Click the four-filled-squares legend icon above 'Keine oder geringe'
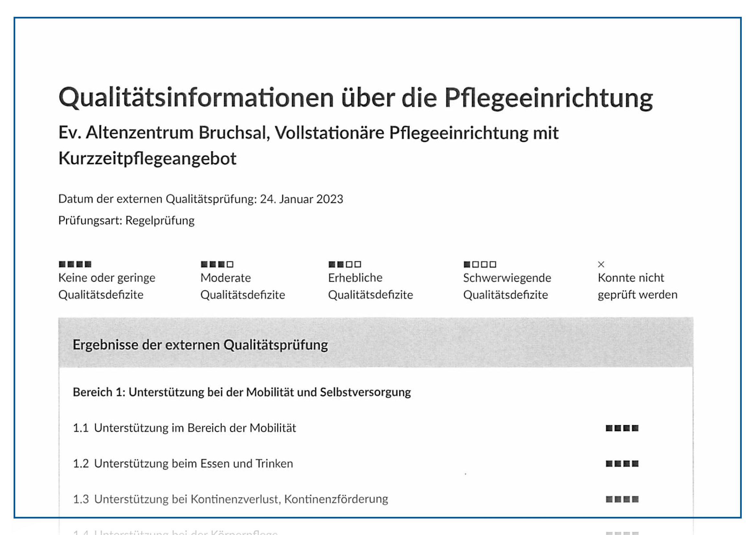This screenshot has width=756, height=535. [x=75, y=264]
